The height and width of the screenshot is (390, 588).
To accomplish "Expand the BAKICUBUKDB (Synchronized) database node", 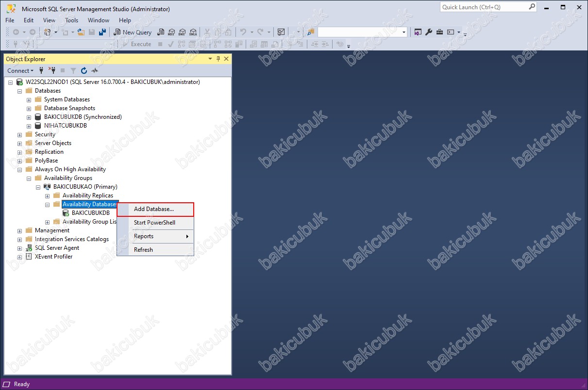I will [x=29, y=117].
